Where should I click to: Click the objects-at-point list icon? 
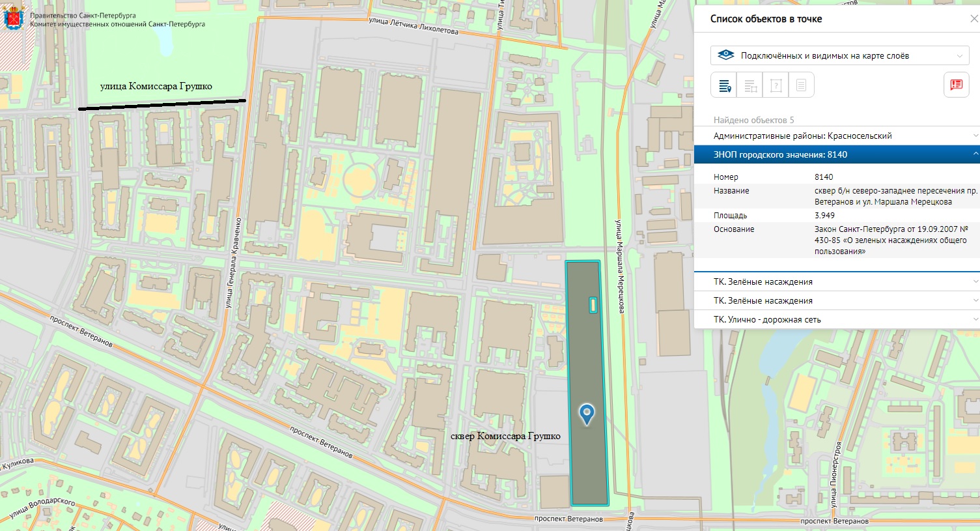[724, 85]
